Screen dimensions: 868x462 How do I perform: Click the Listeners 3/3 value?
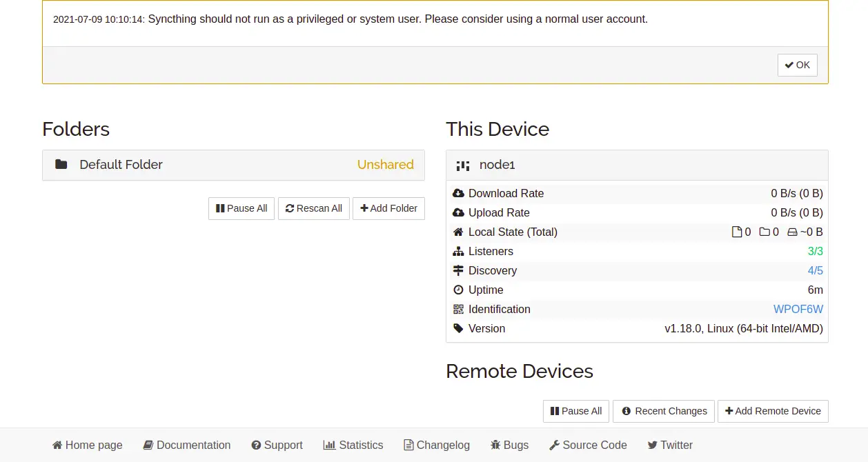pos(816,252)
